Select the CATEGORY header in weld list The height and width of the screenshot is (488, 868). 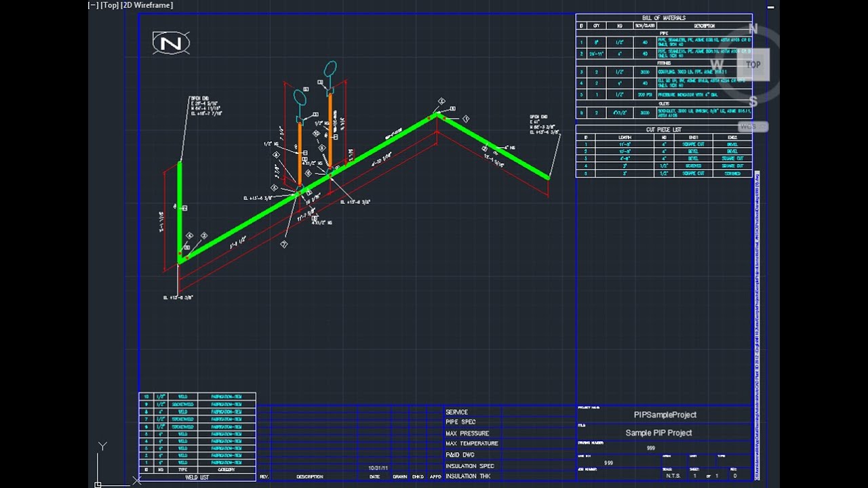pyautogui.click(x=226, y=470)
